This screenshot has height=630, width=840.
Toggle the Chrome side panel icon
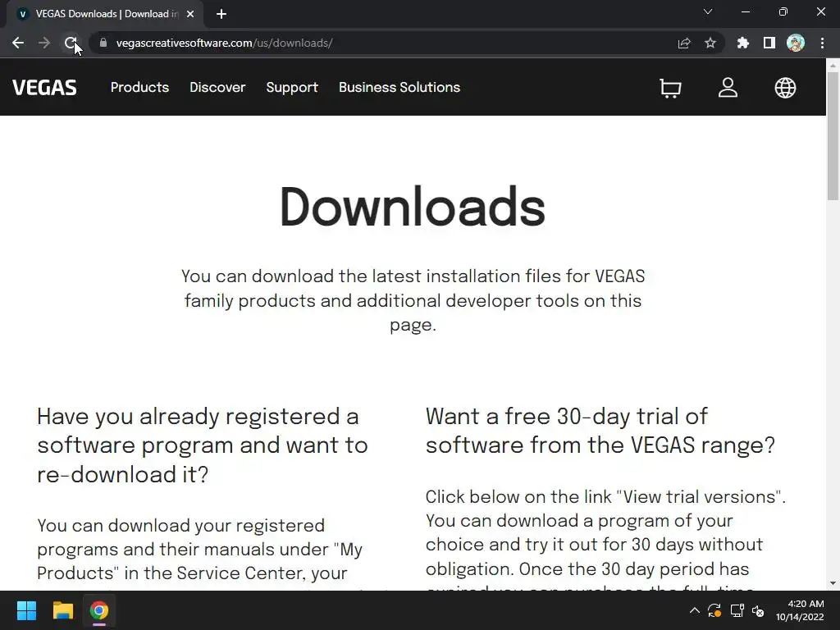click(x=769, y=43)
